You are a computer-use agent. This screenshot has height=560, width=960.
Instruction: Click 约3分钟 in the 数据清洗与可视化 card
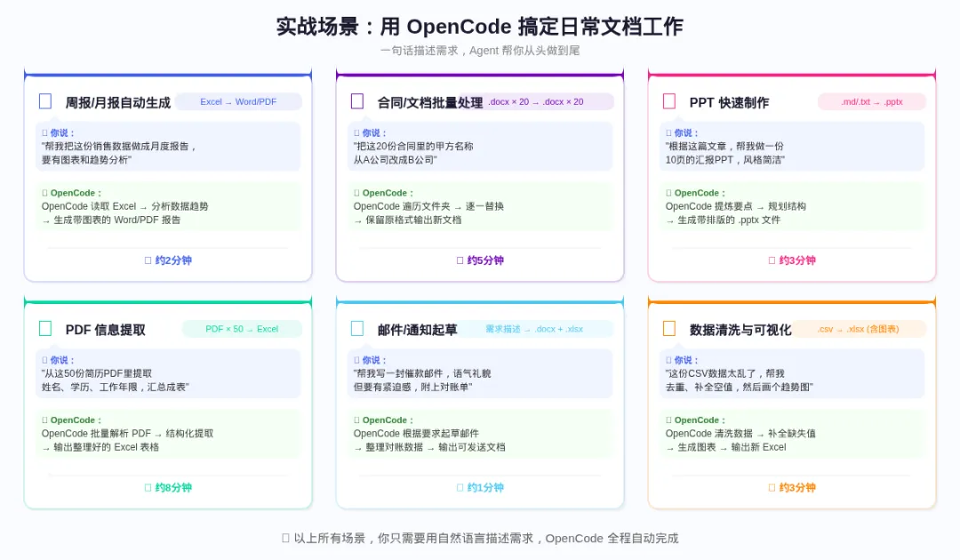pyautogui.click(x=792, y=487)
